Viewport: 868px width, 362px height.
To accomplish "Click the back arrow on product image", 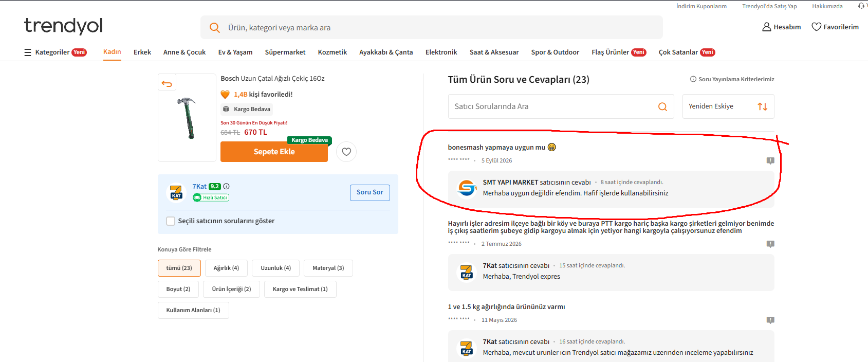I will (x=167, y=83).
